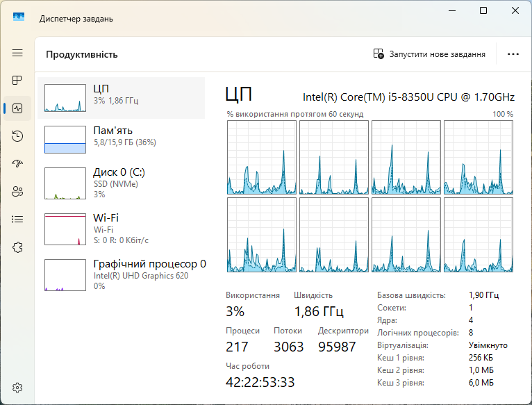Open the Services puzzle icon
The image size is (532, 405).
(x=17, y=247)
